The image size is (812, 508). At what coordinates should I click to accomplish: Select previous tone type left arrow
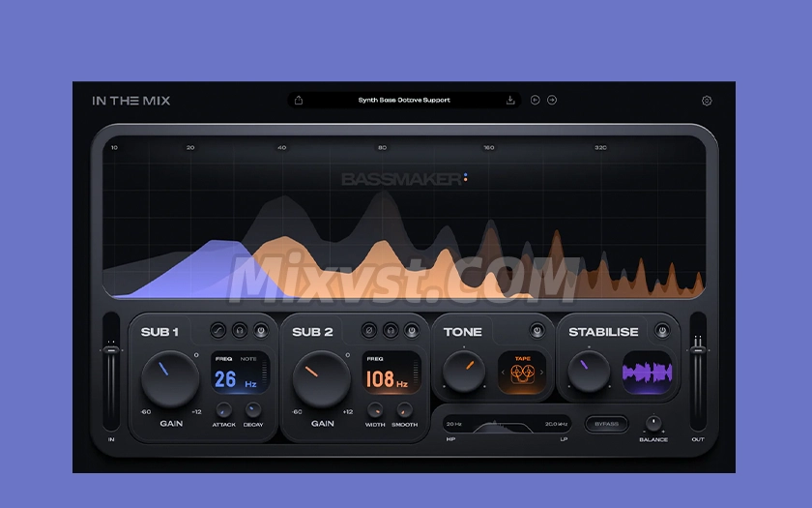(x=503, y=373)
